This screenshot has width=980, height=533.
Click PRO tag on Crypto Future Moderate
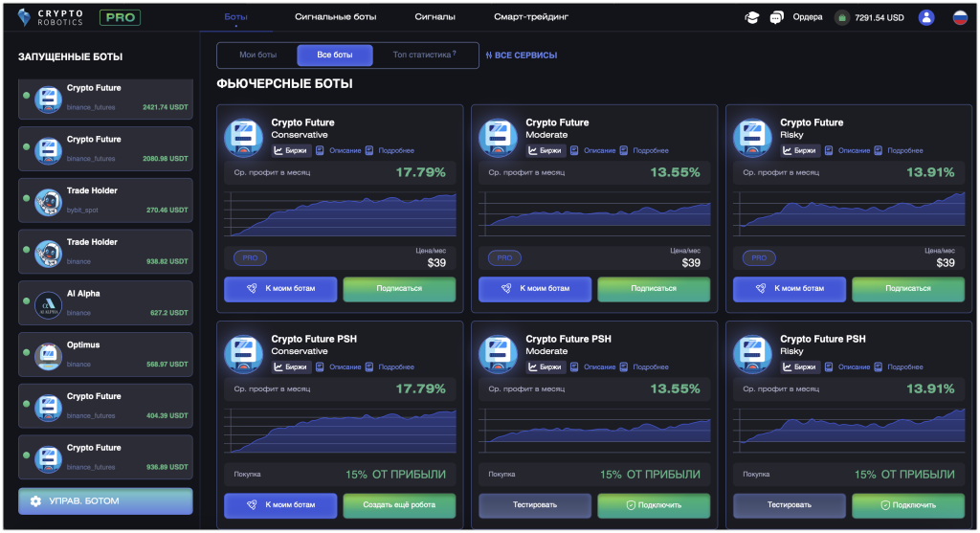(504, 257)
